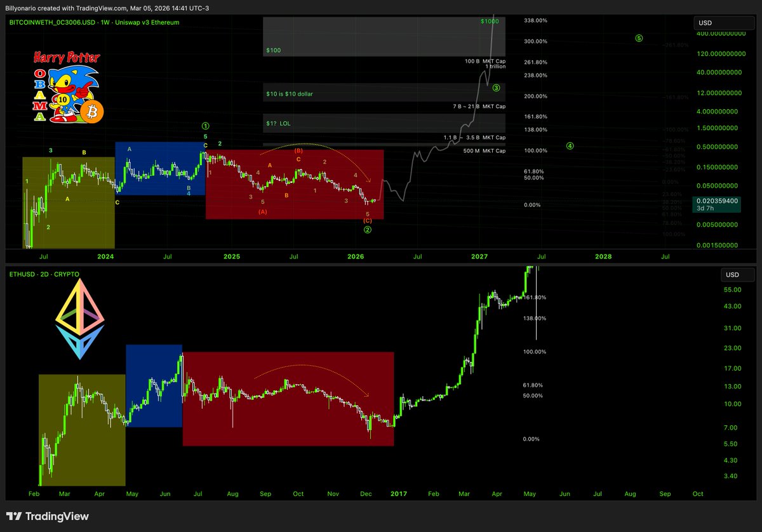Click the ETHUSD · 2D · CRYPTO symbol title
This screenshot has height=532, width=762.
pyautogui.click(x=44, y=274)
